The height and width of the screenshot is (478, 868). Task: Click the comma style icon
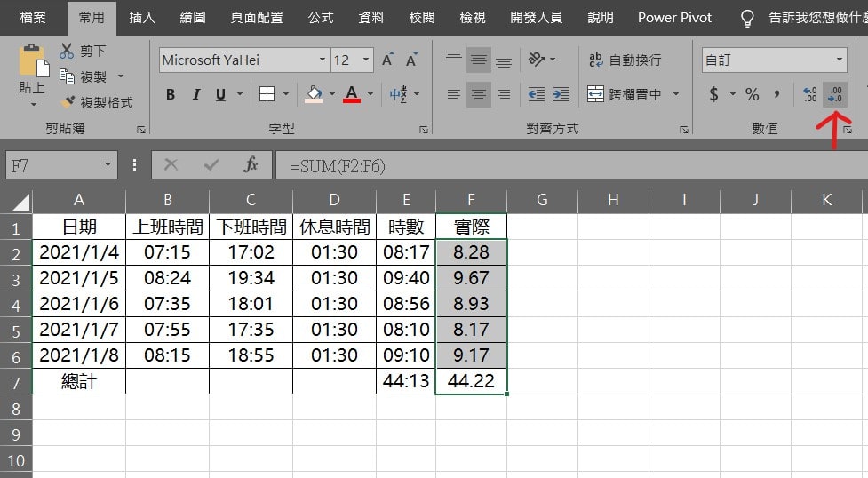[x=776, y=94]
